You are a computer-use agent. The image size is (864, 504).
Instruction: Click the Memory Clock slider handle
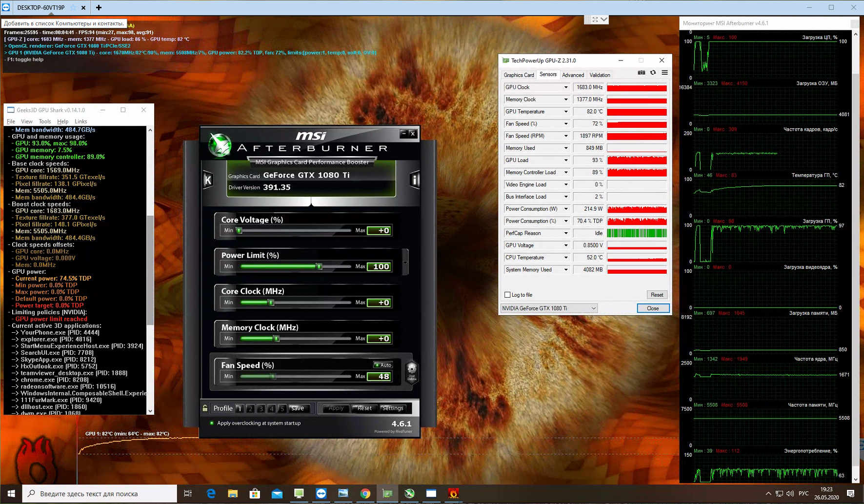(x=277, y=339)
